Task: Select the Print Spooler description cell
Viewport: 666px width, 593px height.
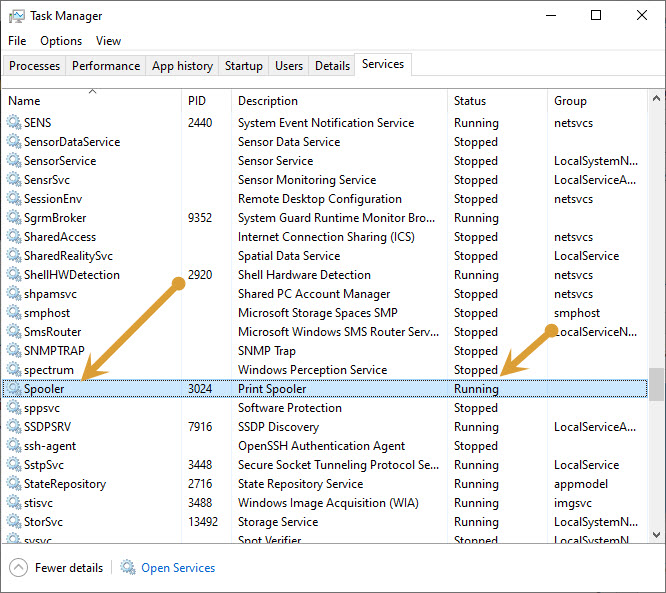Action: [272, 389]
